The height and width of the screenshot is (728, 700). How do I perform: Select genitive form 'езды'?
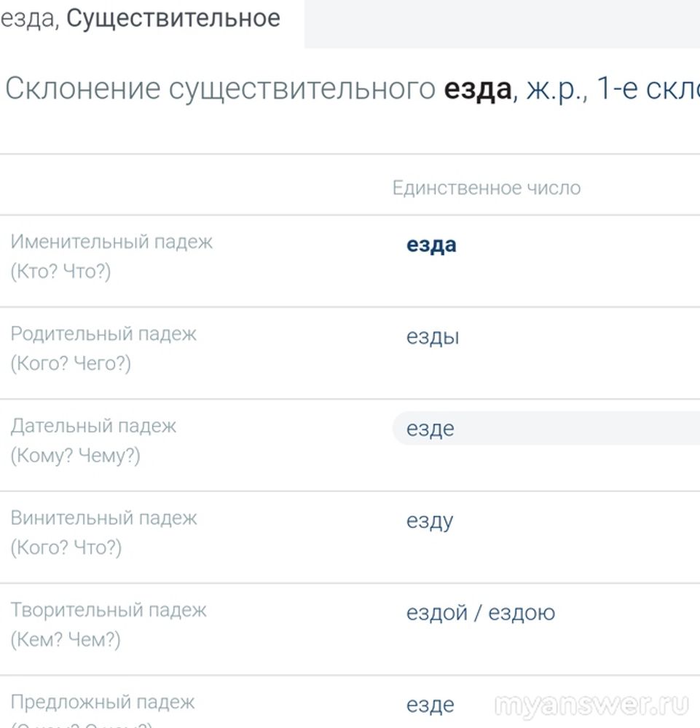coord(433,336)
